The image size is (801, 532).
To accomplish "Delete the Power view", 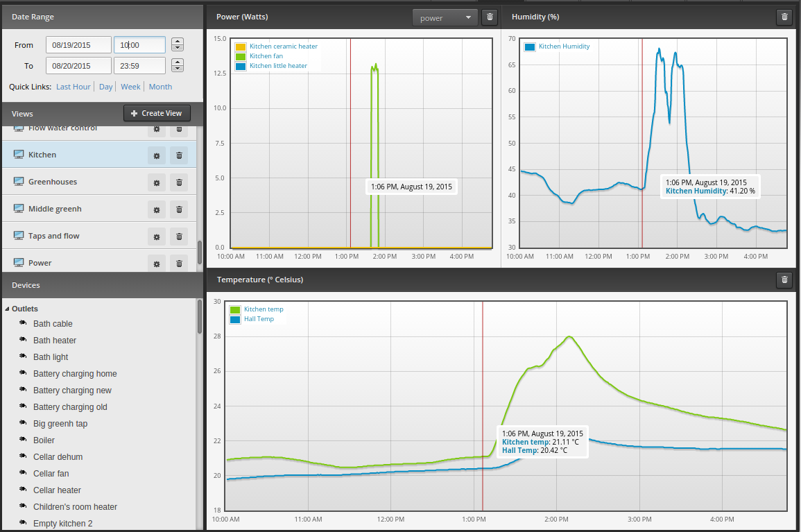I will [x=179, y=263].
